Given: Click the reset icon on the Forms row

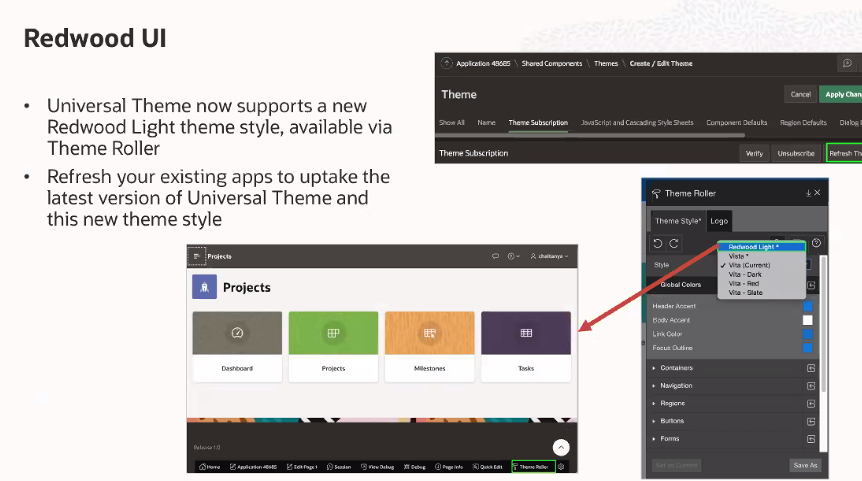Looking at the screenshot, I should (811, 439).
